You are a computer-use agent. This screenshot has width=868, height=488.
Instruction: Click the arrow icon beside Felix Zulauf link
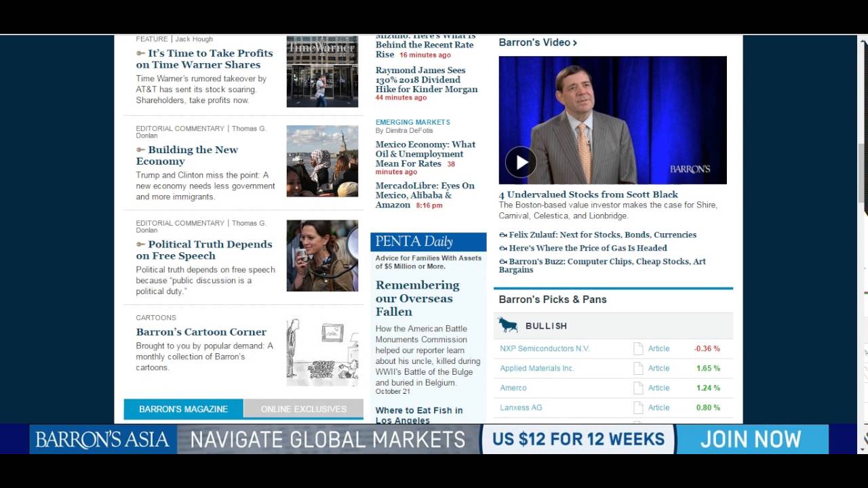[503, 235]
